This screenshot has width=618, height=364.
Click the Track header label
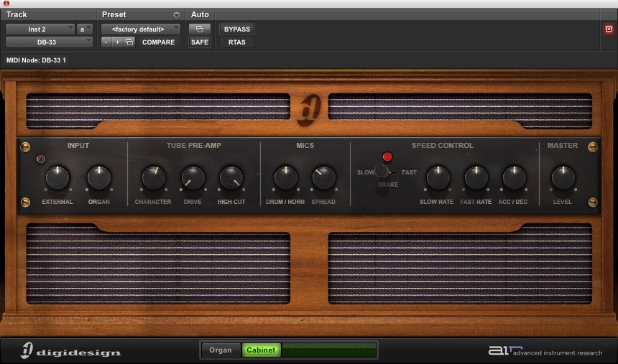click(x=17, y=14)
